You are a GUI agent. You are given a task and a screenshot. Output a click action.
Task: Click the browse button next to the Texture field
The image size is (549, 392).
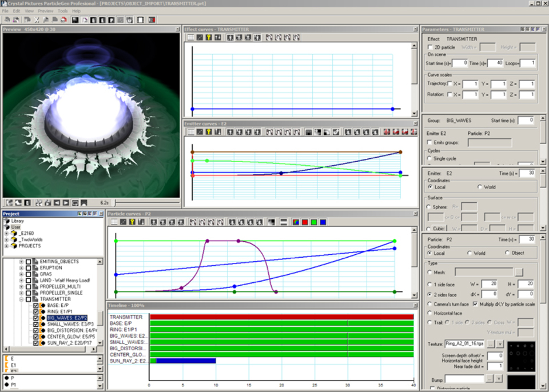coord(490,343)
